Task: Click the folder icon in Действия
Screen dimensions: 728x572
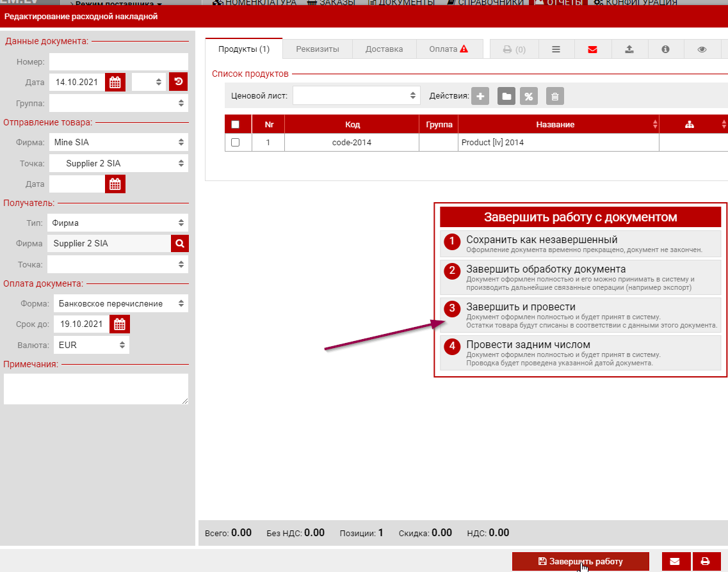Action: [x=506, y=97]
